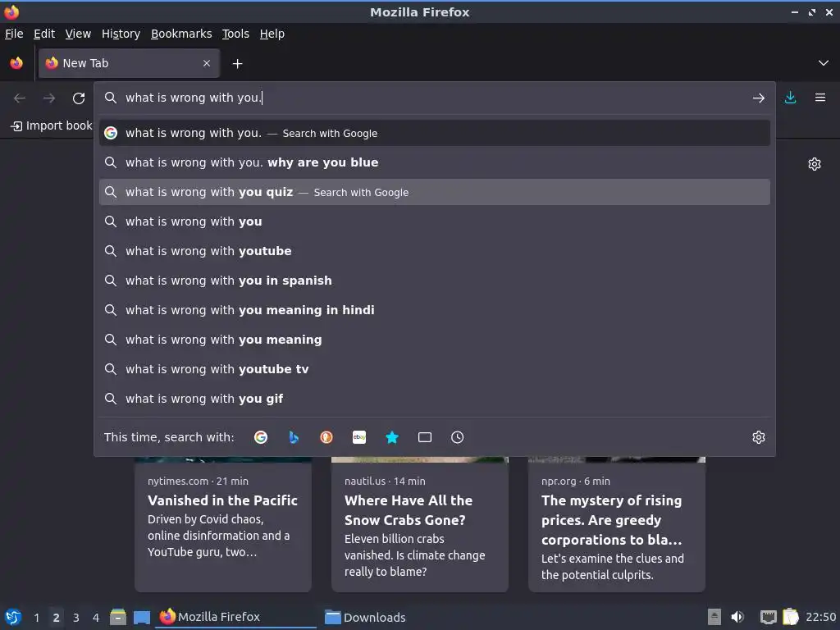This screenshot has width=840, height=630.
Task: Choose the plain 'what is wrong with you' suggestion
Action: 435,221
